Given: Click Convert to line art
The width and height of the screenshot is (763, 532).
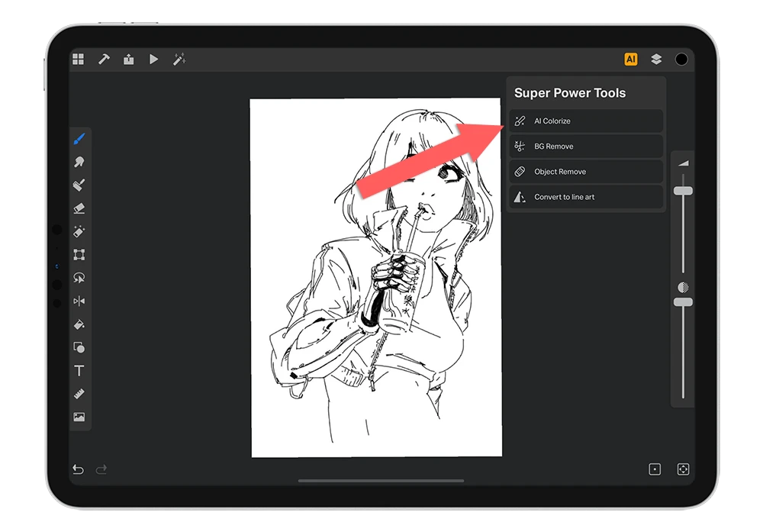Looking at the screenshot, I should coord(585,197).
